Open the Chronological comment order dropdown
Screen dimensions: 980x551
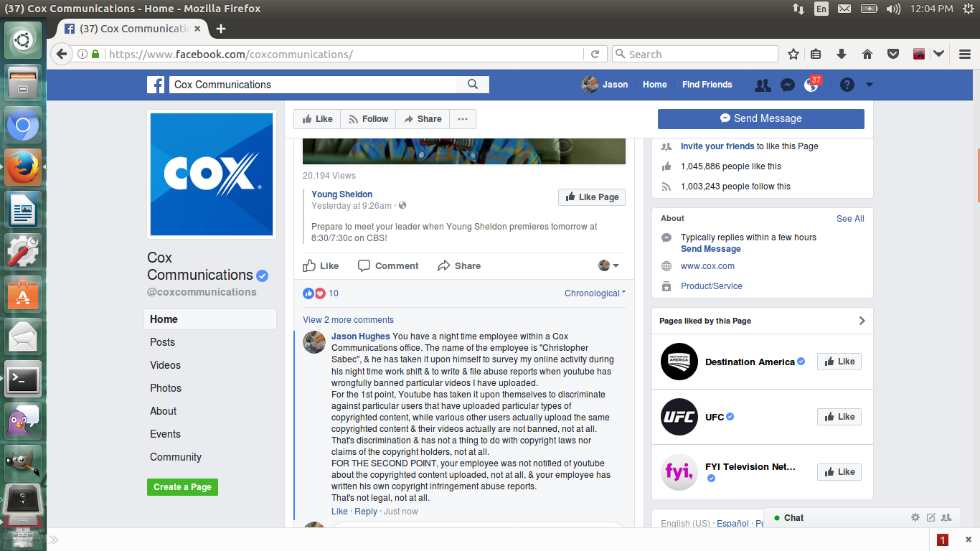pos(595,293)
